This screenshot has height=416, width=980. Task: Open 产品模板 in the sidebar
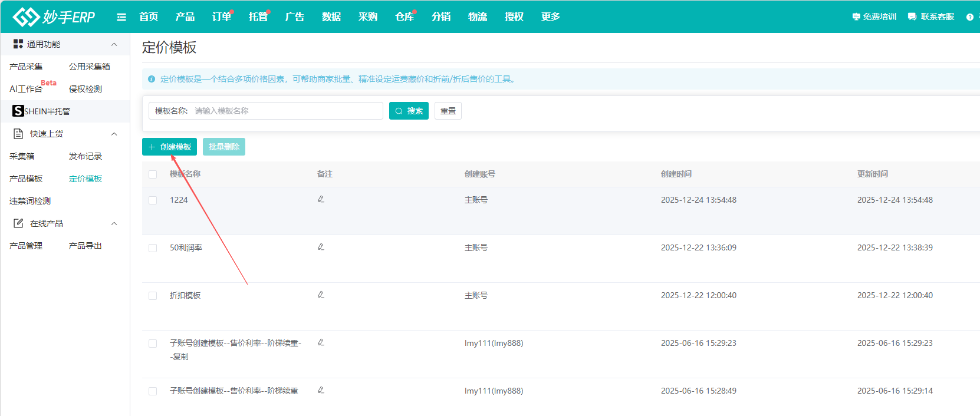(x=26, y=179)
